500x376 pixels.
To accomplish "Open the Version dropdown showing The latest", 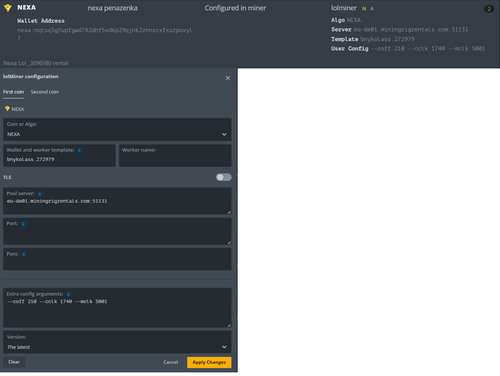I will point(117,342).
